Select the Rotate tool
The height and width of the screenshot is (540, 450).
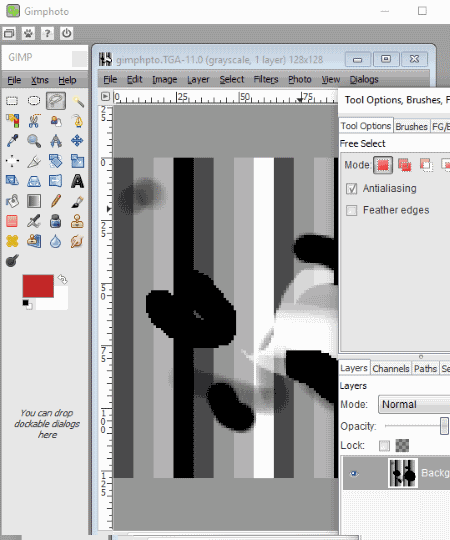[56, 161]
